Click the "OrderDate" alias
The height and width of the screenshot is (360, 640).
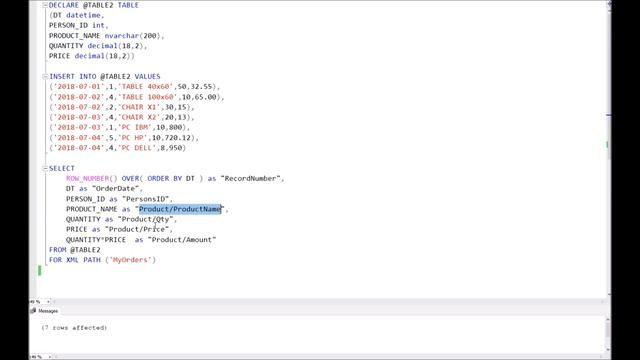[x=116, y=189]
